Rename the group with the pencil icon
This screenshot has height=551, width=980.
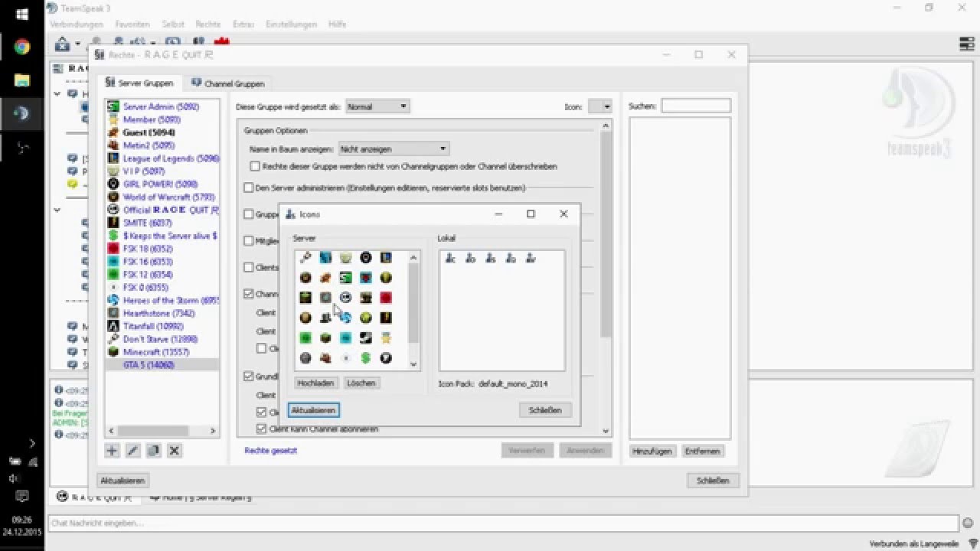click(x=132, y=451)
